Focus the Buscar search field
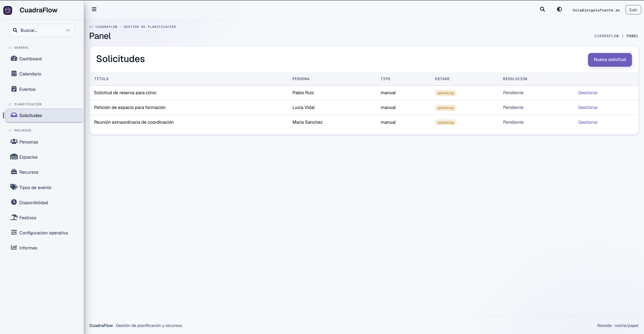This screenshot has height=334, width=644. 42,30
